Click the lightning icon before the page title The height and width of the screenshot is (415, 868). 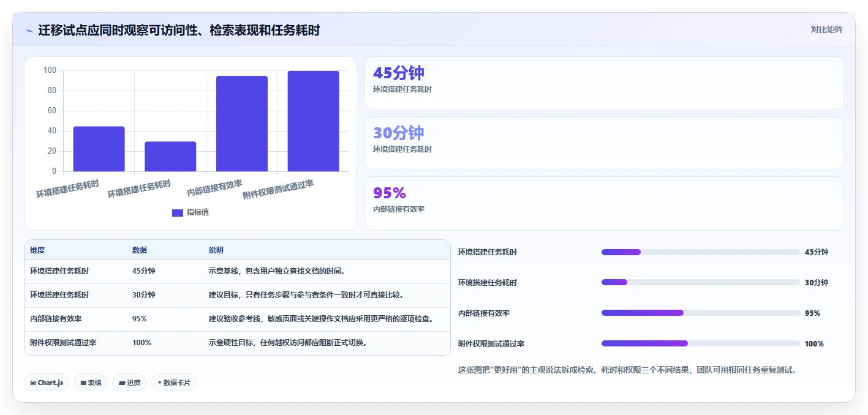29,31
